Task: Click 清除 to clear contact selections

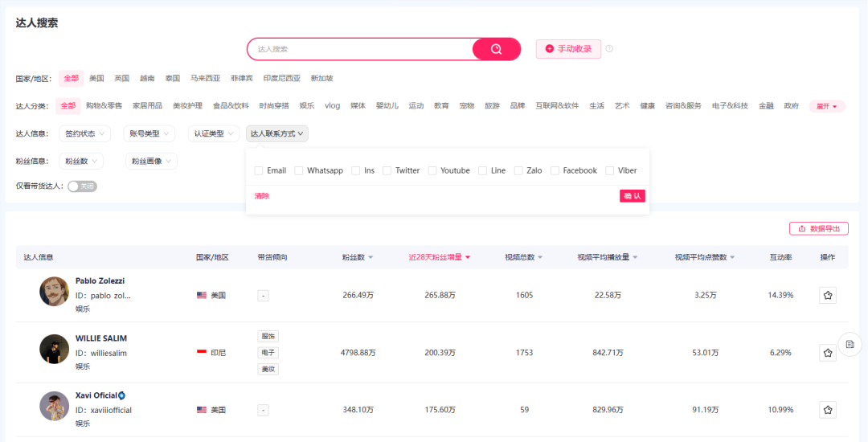Action: coord(262,196)
